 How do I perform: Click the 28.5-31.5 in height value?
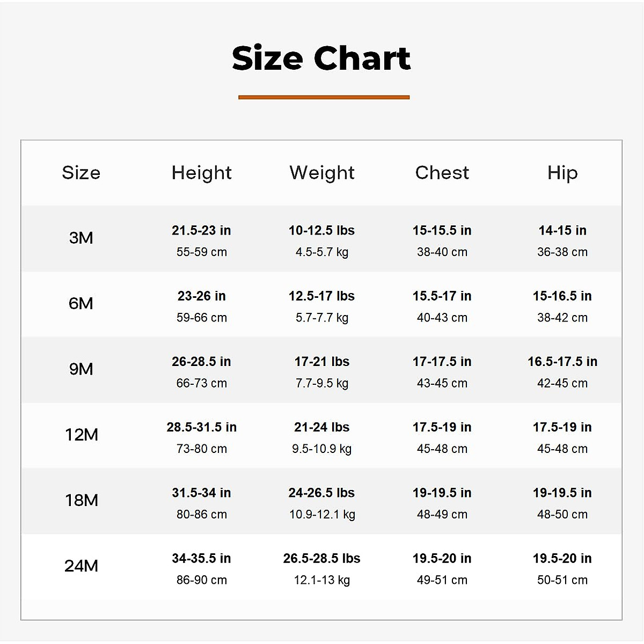pos(201,427)
